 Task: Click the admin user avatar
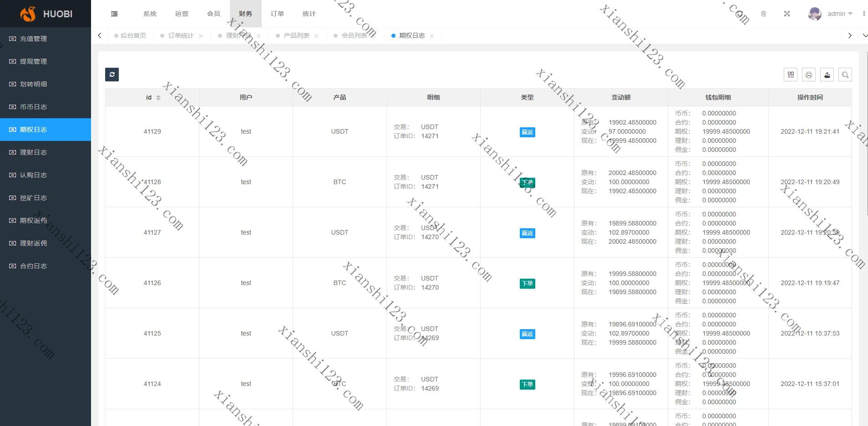pos(815,14)
